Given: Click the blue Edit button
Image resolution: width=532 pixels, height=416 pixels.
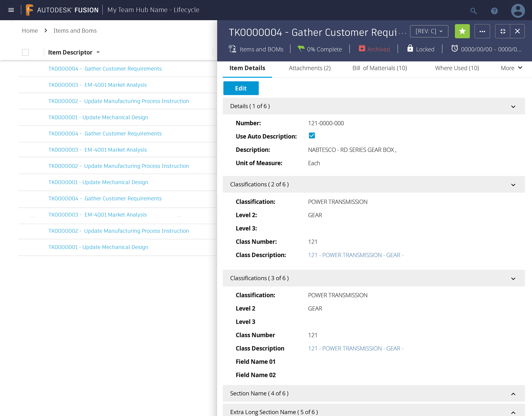Looking at the screenshot, I should (x=241, y=88).
